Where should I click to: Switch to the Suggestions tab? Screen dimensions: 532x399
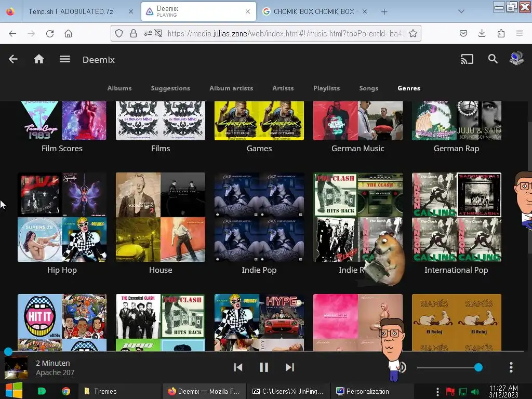170,88
